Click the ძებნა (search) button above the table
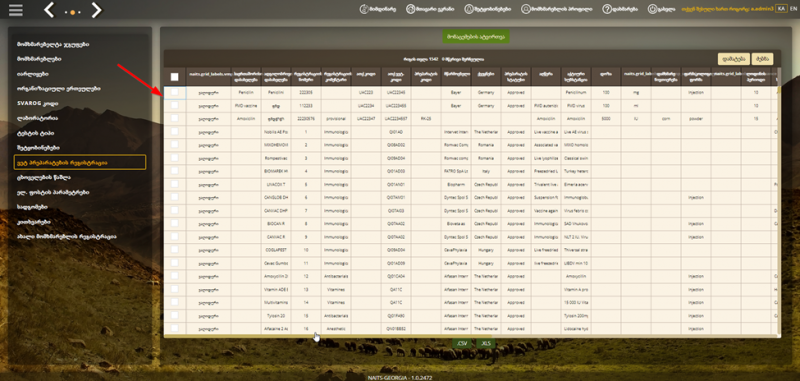800x381 pixels. 763,59
